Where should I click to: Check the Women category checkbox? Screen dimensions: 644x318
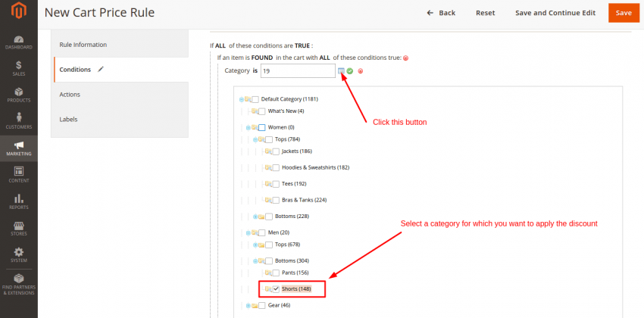pos(262,128)
